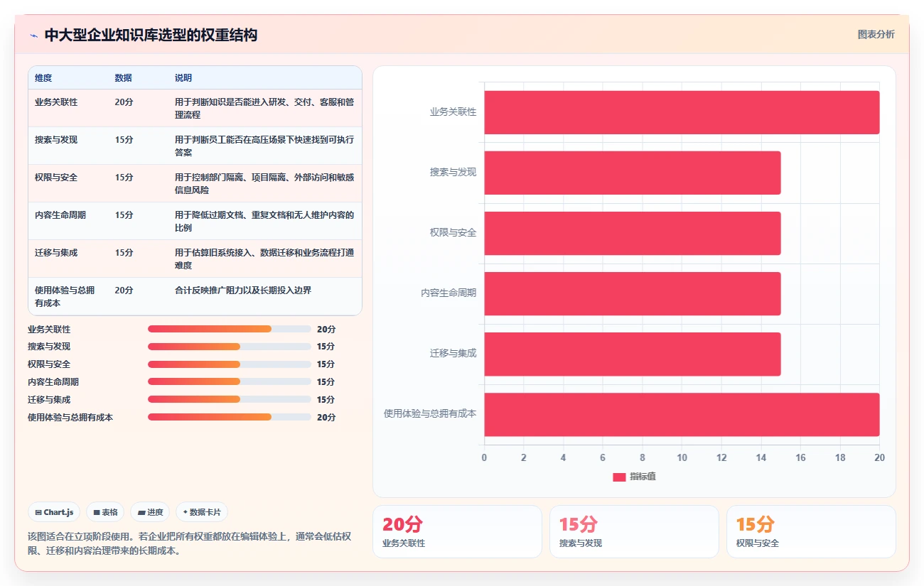
Task: Click the 搜索与发现 progress bar
Action: (230, 347)
